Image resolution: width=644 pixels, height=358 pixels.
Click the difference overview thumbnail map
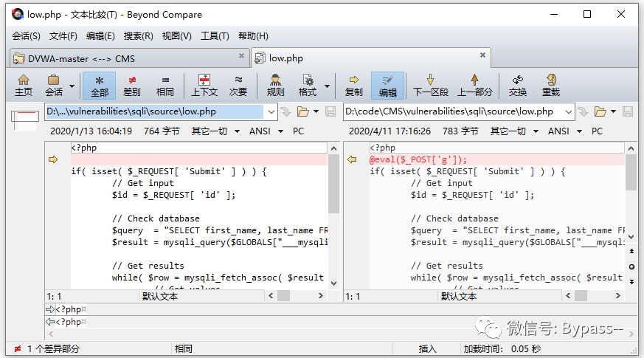(25, 120)
